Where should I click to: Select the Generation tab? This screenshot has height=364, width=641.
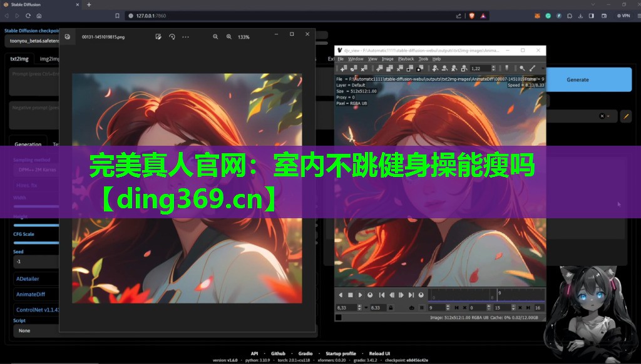pyautogui.click(x=28, y=144)
